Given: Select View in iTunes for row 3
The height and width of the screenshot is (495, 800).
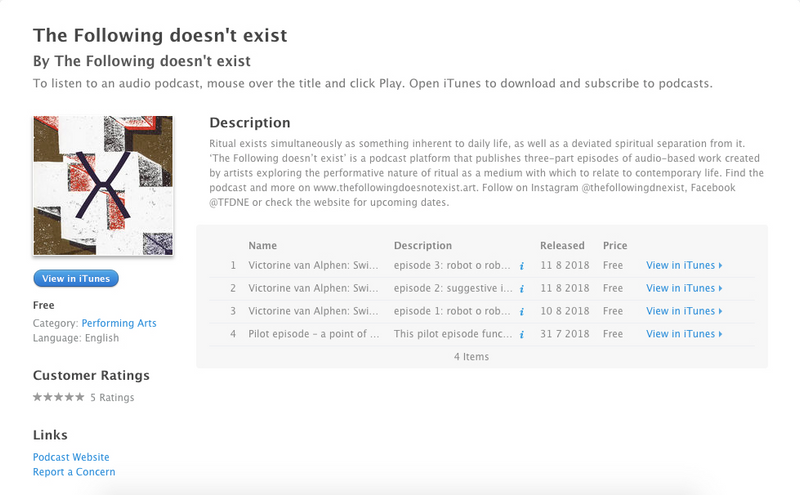Looking at the screenshot, I should click(x=684, y=311).
